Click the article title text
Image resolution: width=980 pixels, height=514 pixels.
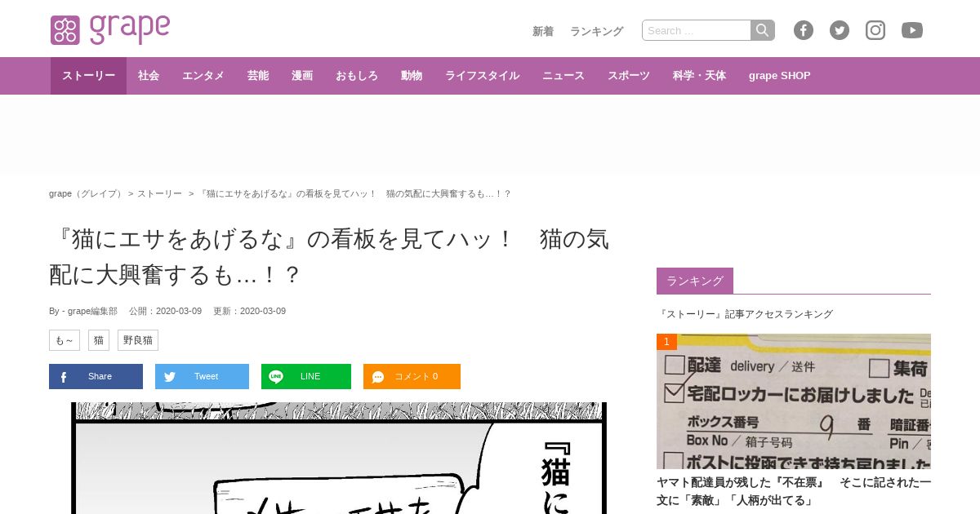(329, 257)
